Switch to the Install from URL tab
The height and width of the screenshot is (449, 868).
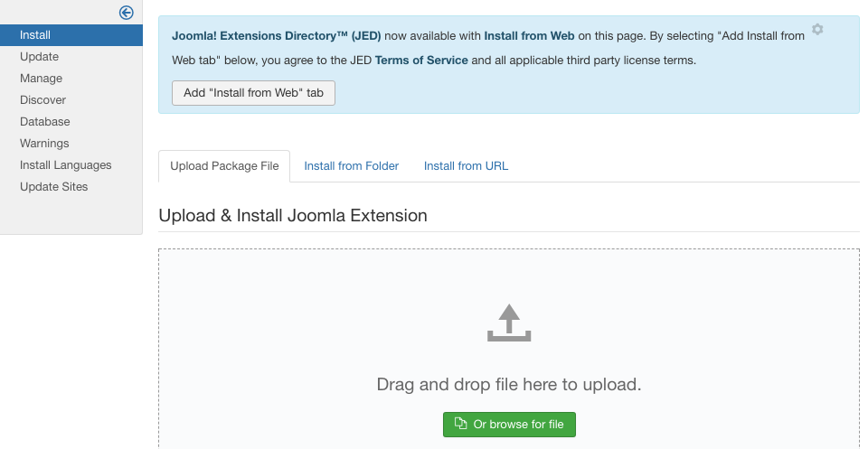[467, 166]
